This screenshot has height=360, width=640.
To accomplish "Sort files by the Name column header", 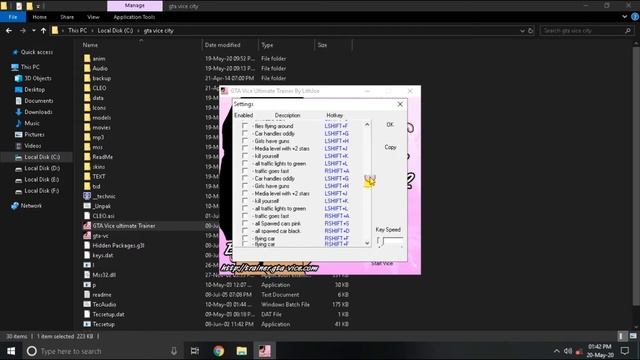I will coord(90,45).
